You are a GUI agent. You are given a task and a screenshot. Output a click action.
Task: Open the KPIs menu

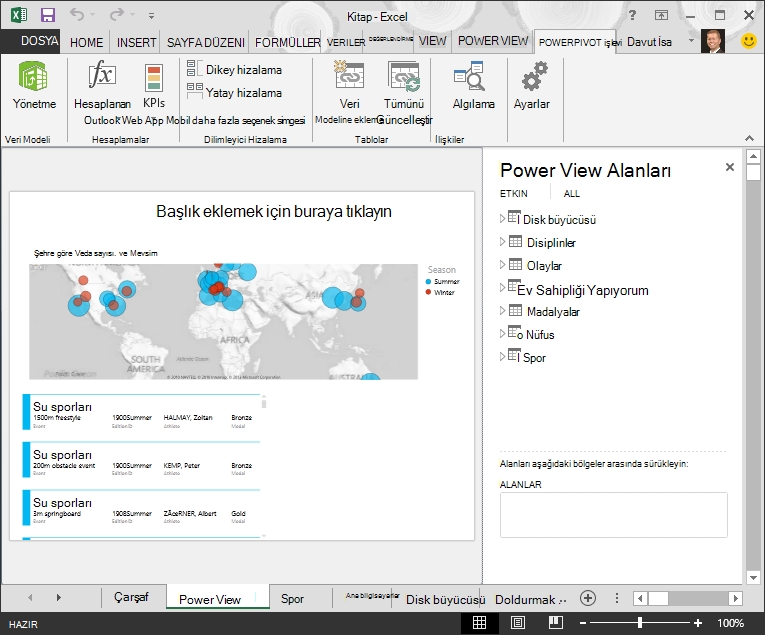tap(154, 85)
